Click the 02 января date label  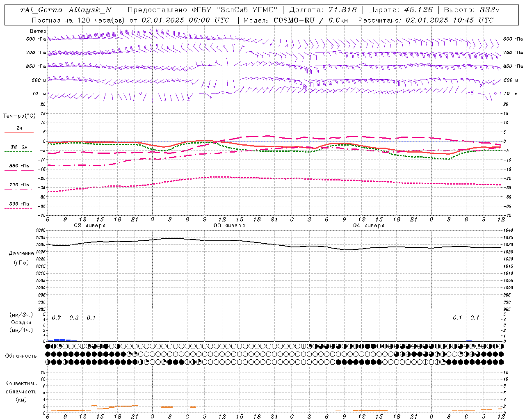point(89,226)
